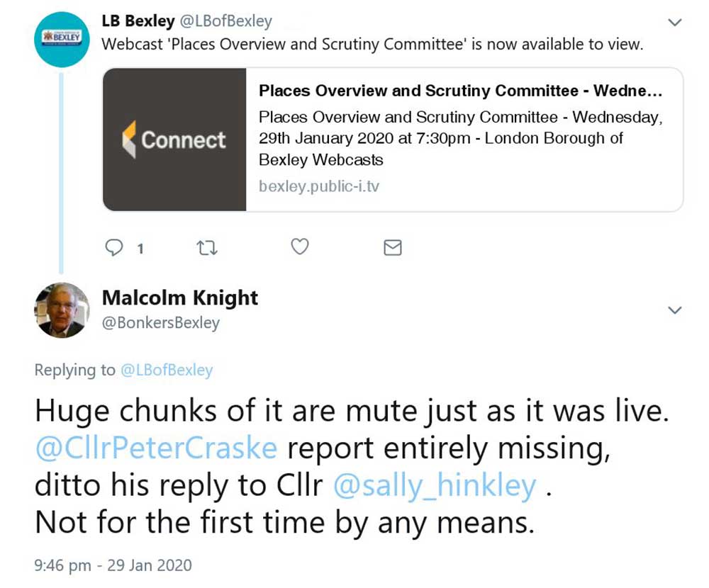Screen dimensions: 709x588
Task: Retweet the LB Bexley tweet
Action: 206,247
